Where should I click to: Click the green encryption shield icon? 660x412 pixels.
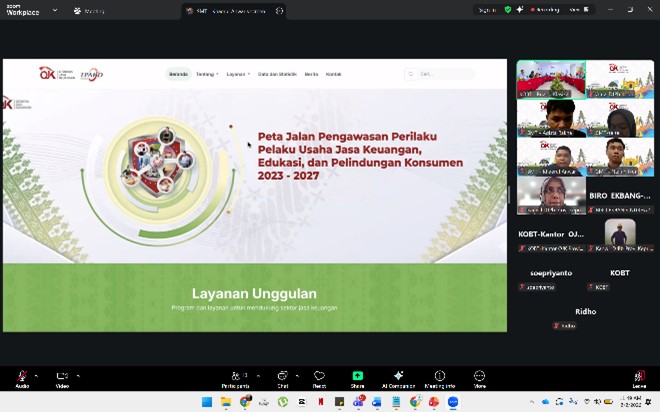(508, 9)
